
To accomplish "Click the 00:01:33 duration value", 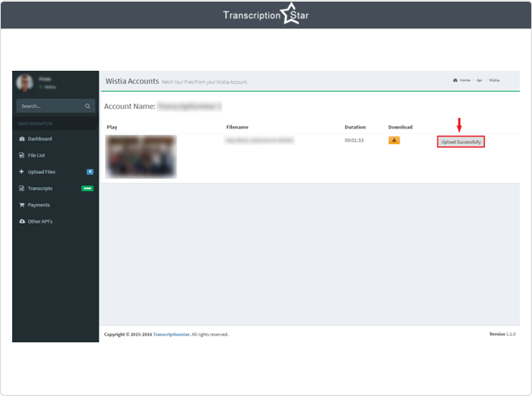I will tap(354, 141).
